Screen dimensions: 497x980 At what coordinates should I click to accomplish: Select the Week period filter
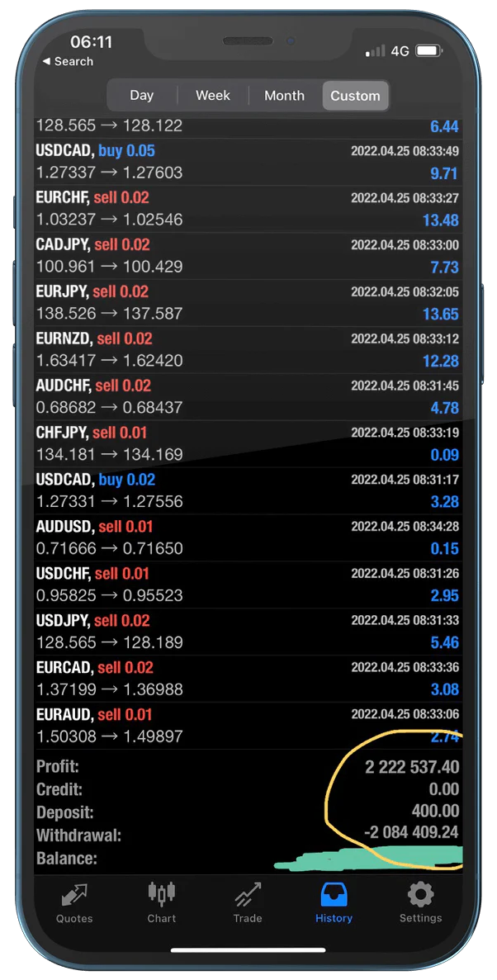click(213, 96)
